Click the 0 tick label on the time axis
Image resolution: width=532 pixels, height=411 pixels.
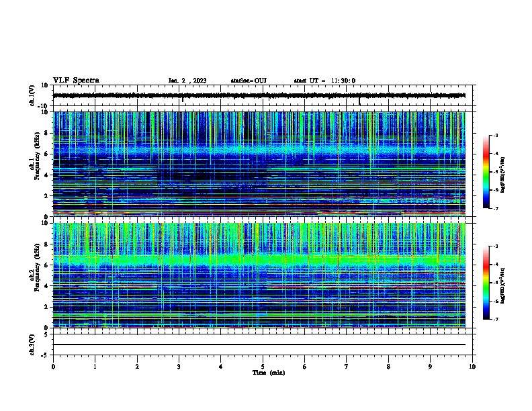(x=53, y=367)
